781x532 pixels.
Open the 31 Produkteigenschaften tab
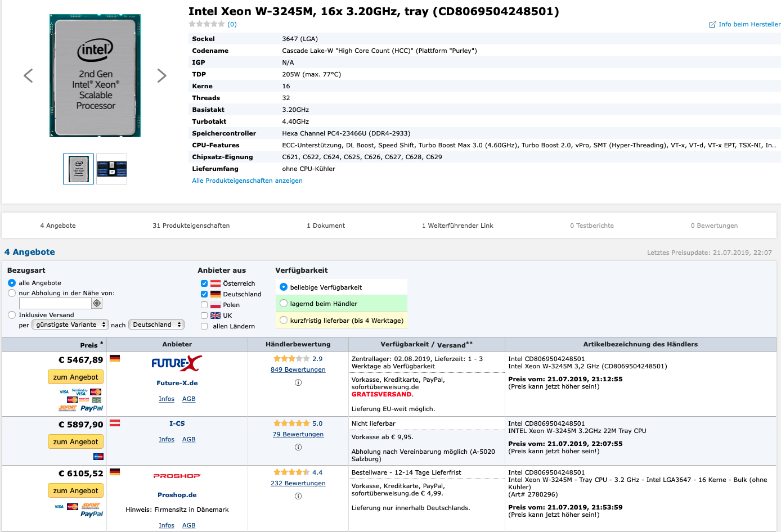point(191,226)
